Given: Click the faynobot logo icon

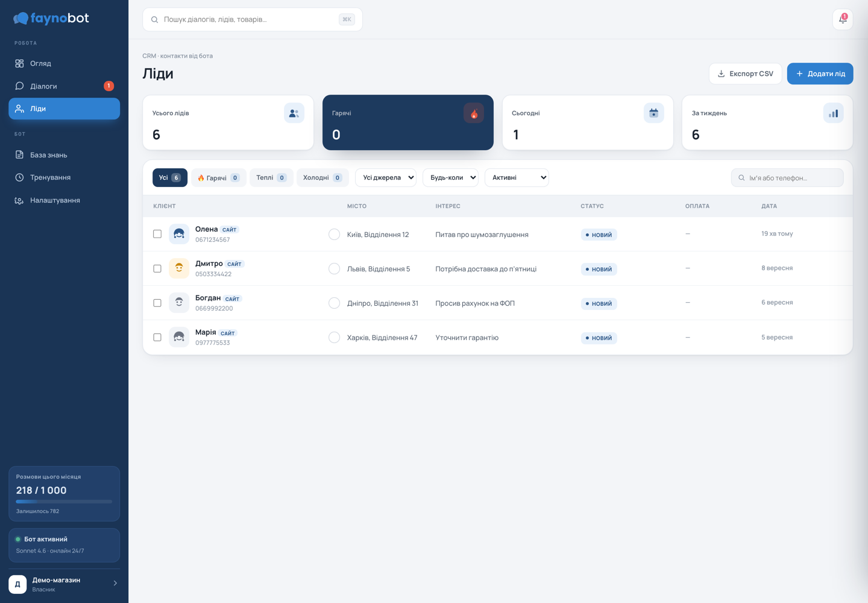Looking at the screenshot, I should (x=21, y=19).
